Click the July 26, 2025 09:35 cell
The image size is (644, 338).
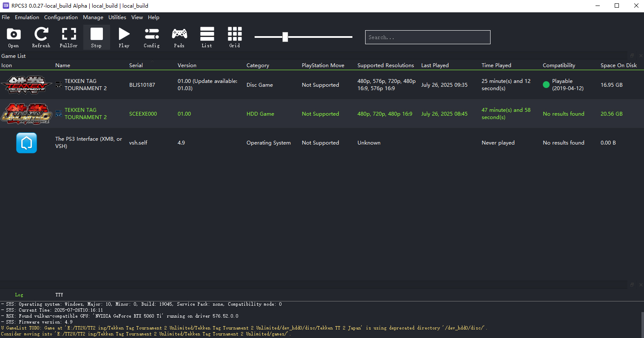444,85
